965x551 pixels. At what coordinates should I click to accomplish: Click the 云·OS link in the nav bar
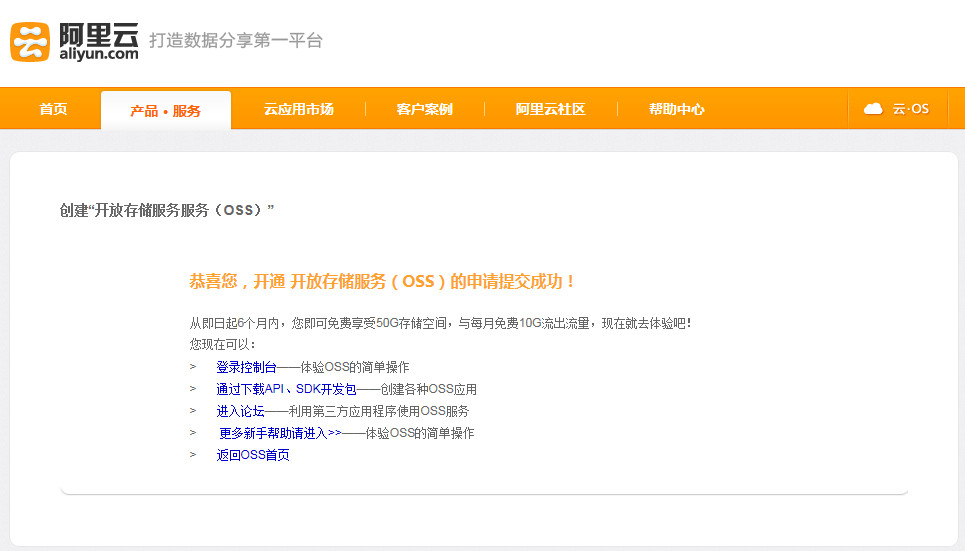point(911,109)
